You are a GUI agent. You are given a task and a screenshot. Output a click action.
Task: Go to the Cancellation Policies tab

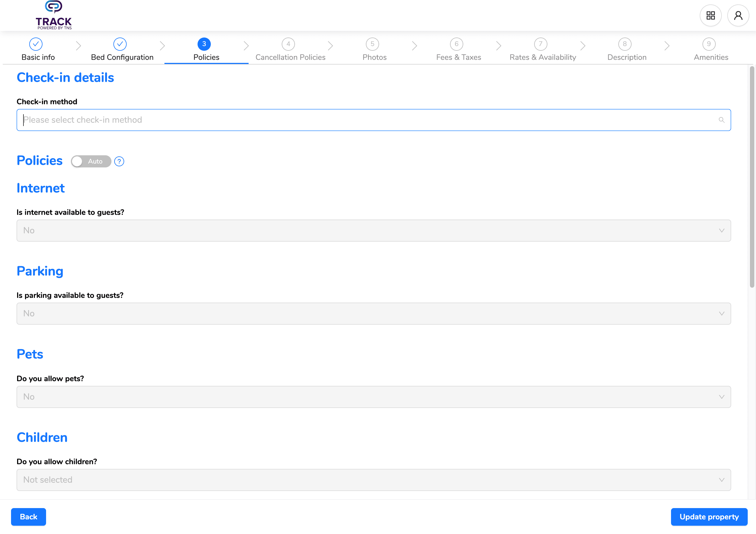pyautogui.click(x=291, y=57)
